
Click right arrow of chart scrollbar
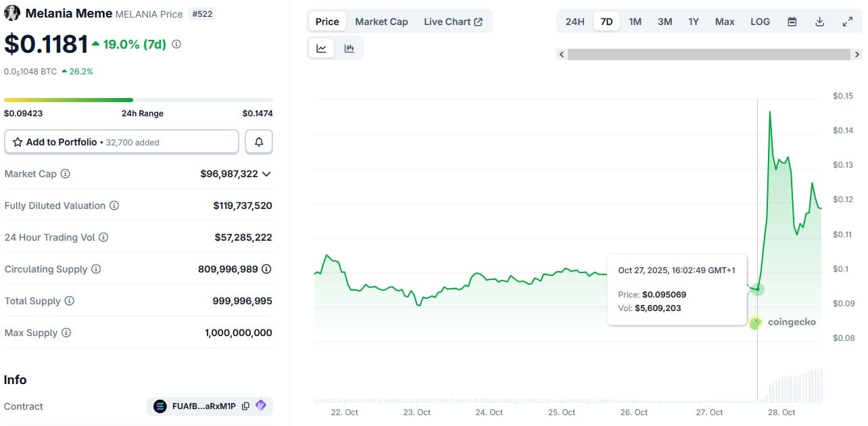857,55
